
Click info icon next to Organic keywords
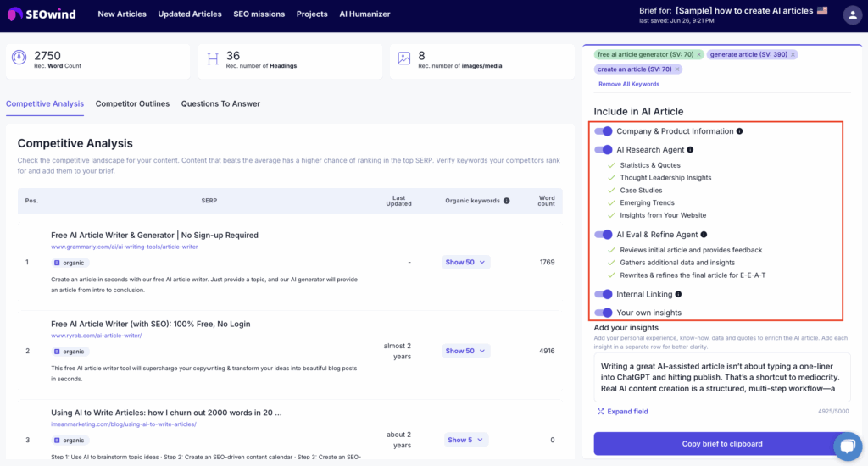click(x=507, y=201)
